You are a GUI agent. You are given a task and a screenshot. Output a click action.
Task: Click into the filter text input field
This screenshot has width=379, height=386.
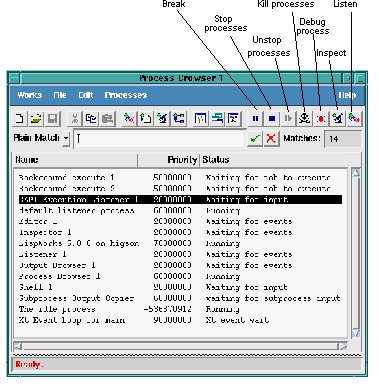pyautogui.click(x=159, y=138)
